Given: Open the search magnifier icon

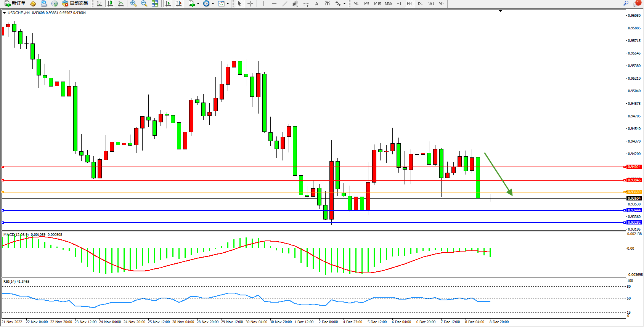Looking at the screenshot, I should 626,3.
